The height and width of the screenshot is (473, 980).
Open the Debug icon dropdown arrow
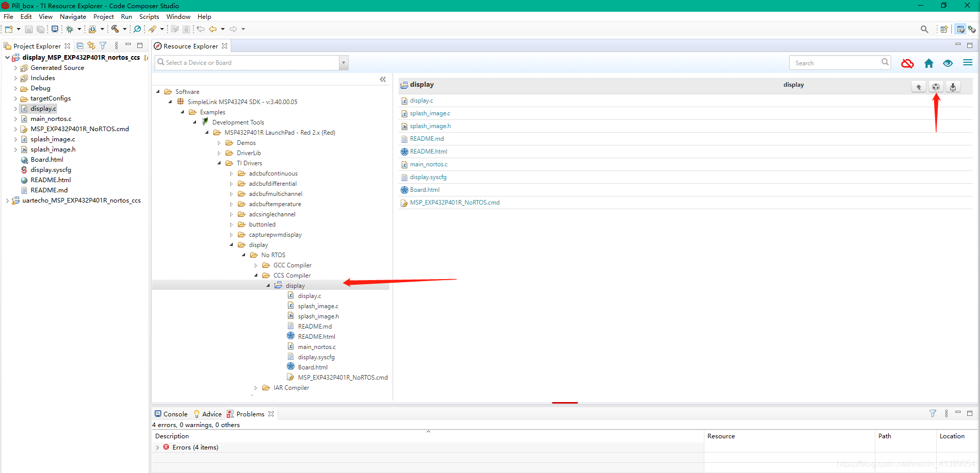(79, 29)
